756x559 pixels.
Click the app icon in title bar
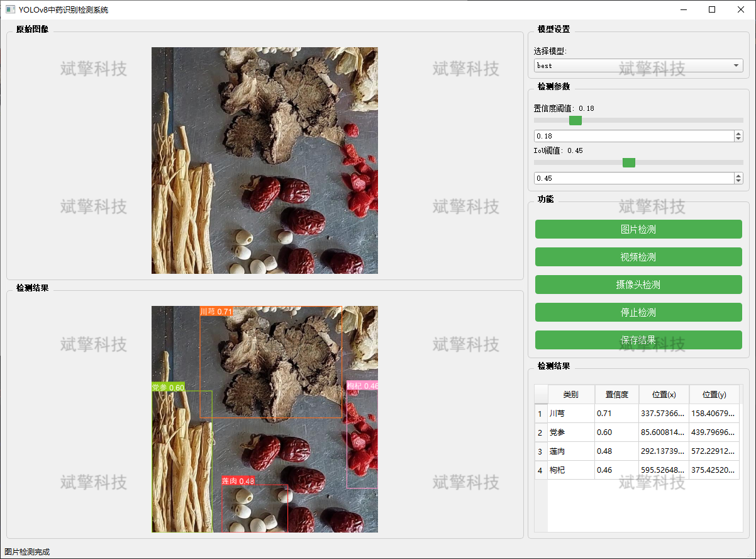click(x=10, y=9)
